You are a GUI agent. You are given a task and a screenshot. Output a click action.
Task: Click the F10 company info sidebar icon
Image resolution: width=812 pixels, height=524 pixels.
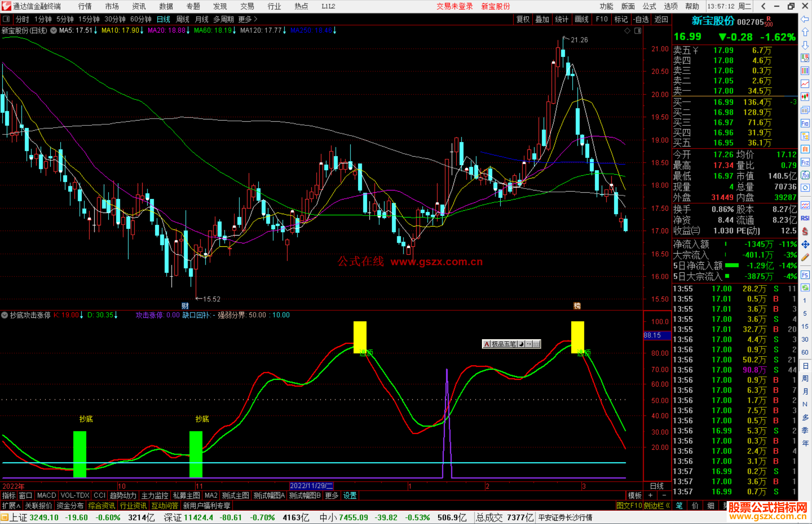805,123
